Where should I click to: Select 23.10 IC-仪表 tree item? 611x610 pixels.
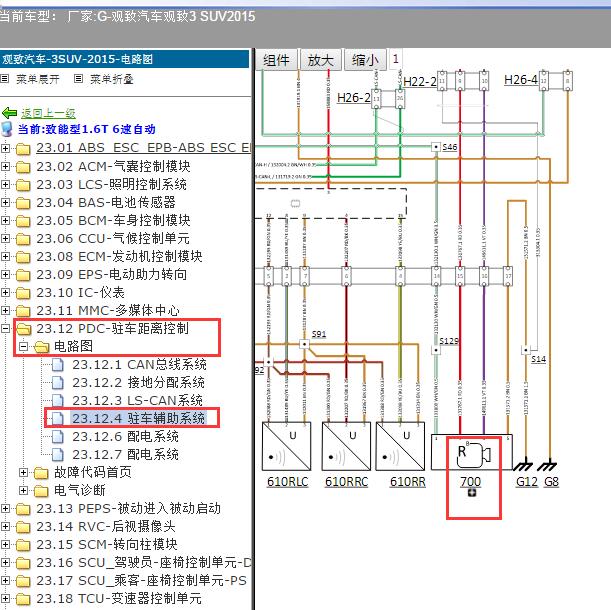click(80, 292)
